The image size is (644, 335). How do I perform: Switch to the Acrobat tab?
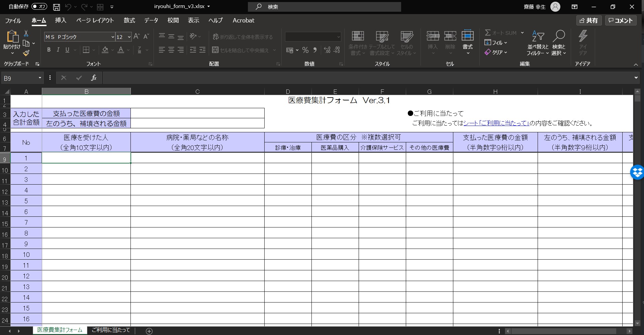point(244,20)
